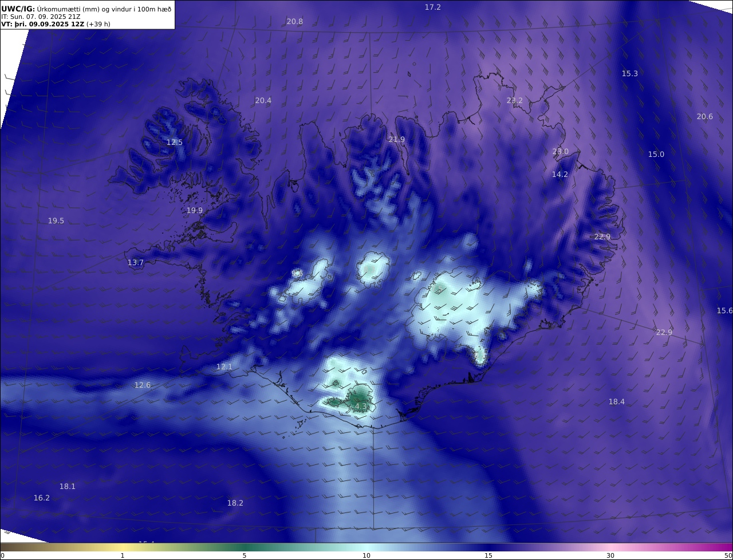This screenshot has width=733, height=560.
Task: Click the colorbar tick label 5
Action: click(x=245, y=555)
